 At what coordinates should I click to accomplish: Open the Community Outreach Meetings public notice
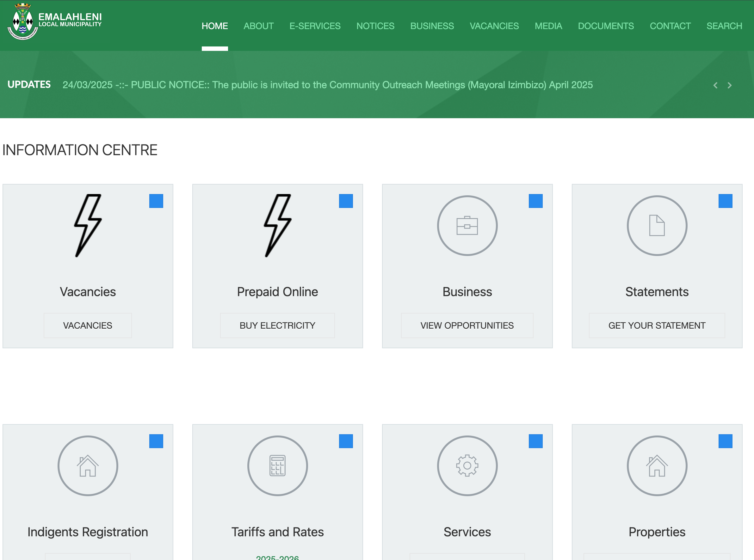[327, 85]
